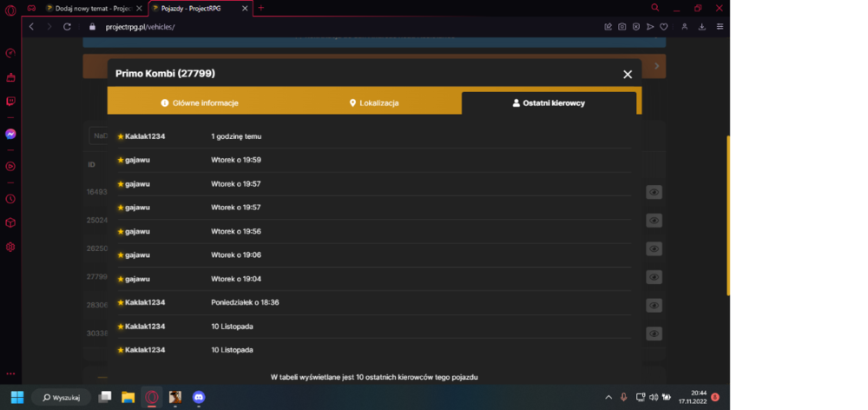View site security padlock info
Image resolution: width=868 pixels, height=410 pixels.
tap(93, 27)
